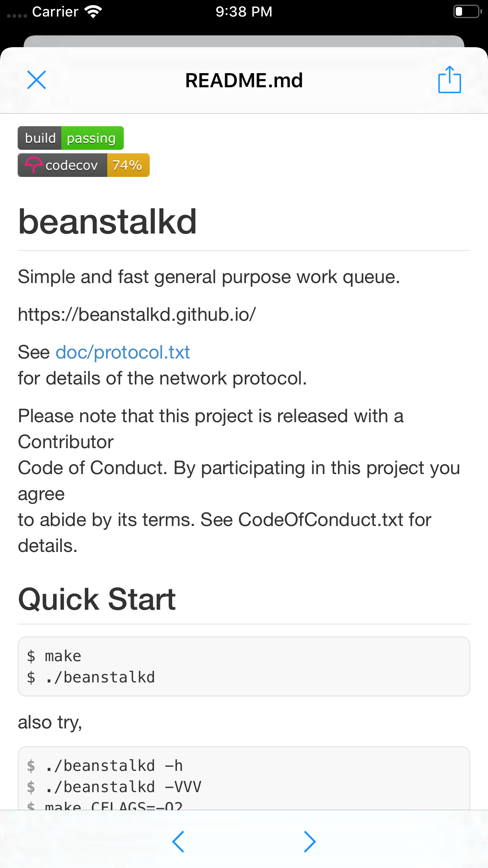Tap the 9:38 PM clock
The width and height of the screenshot is (488, 868).
coord(244,12)
